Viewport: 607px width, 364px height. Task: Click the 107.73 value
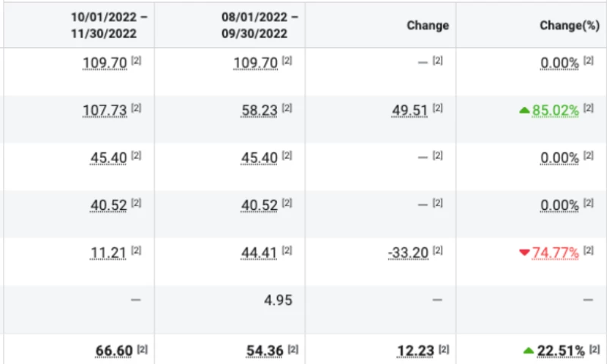click(104, 111)
